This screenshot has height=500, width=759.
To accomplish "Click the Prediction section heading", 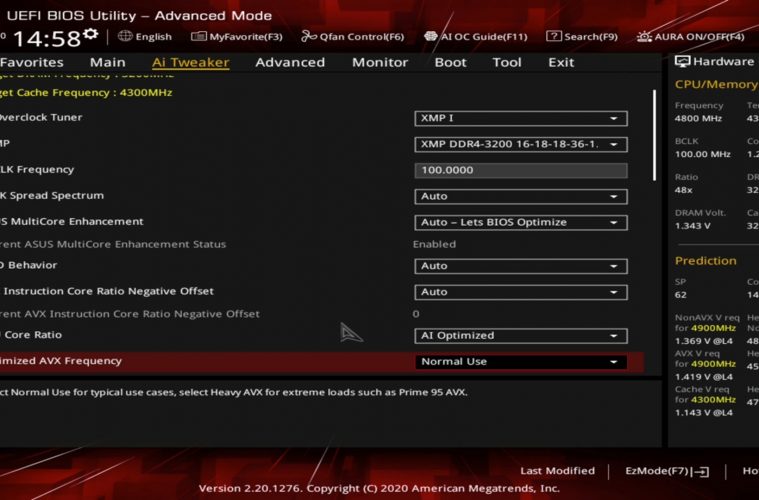I will click(705, 261).
